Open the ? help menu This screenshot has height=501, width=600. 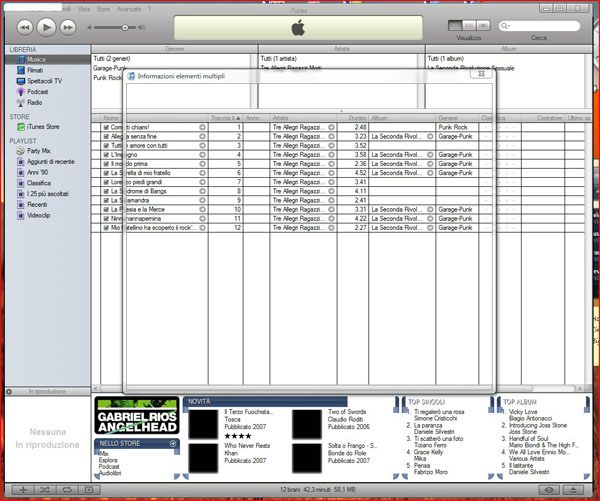click(x=149, y=9)
